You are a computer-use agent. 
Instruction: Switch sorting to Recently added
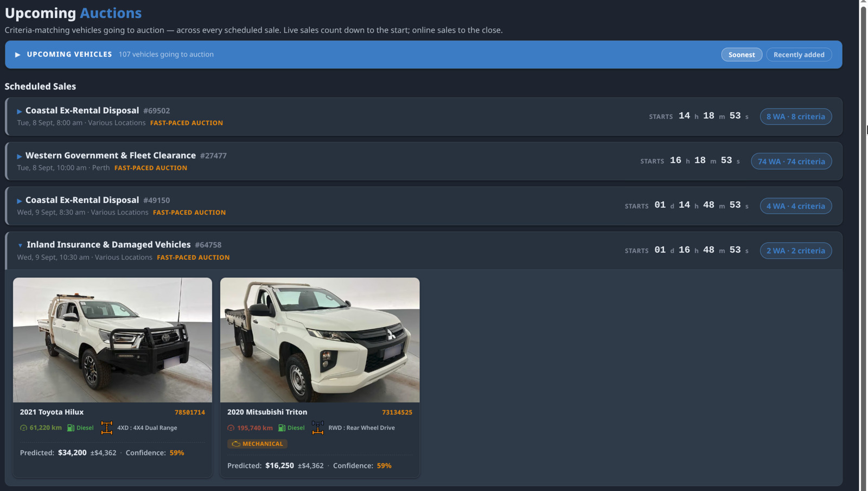click(x=799, y=54)
